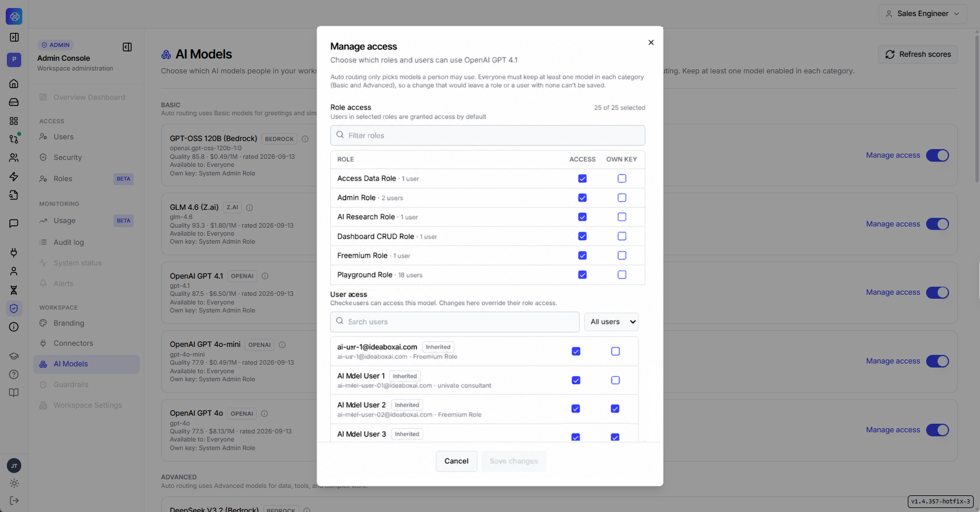Open the home icon in left rail
Viewport: 980px width, 512px height.
tap(14, 84)
